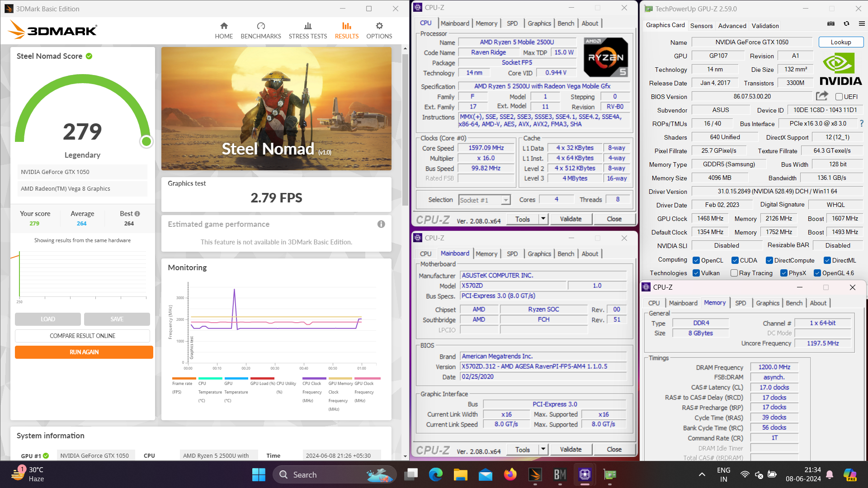
Task: Click 3DMark vertical scrollbar down arrow
Action: [406, 456]
